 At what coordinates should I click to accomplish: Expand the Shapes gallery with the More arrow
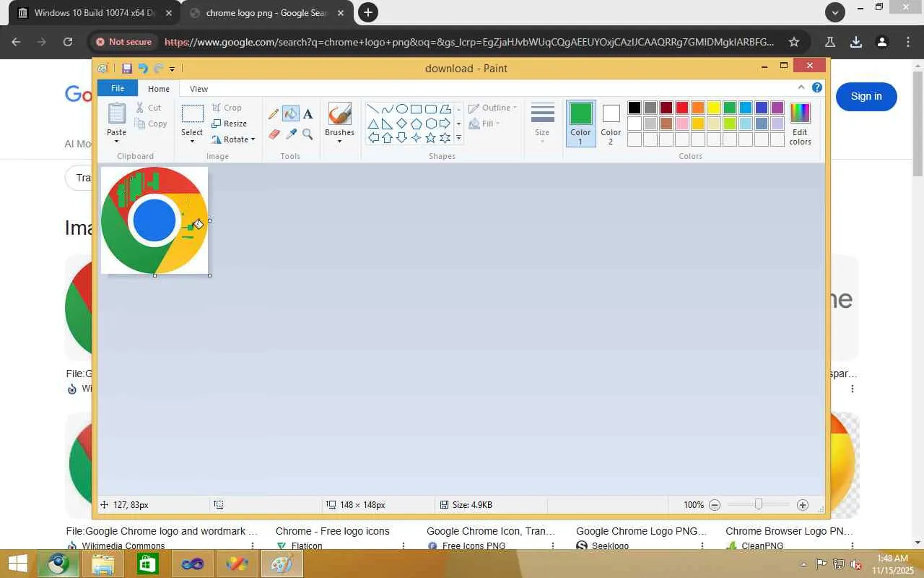458,138
